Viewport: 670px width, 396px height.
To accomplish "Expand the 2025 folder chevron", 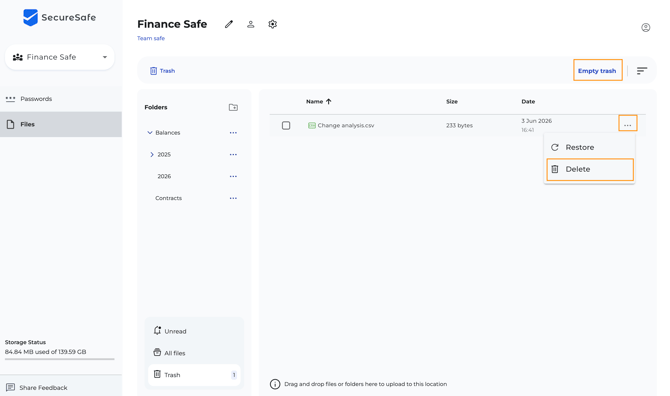I will tap(152, 155).
